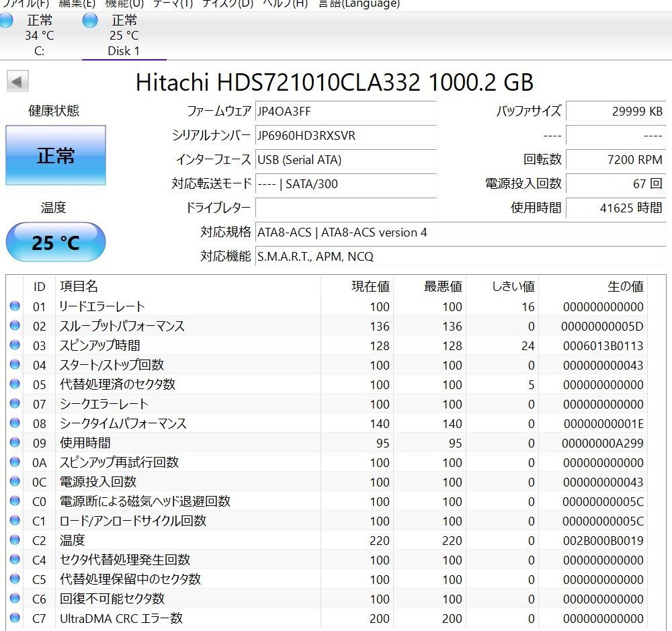
Task: Click the 現在値 column header
Action: (357, 286)
